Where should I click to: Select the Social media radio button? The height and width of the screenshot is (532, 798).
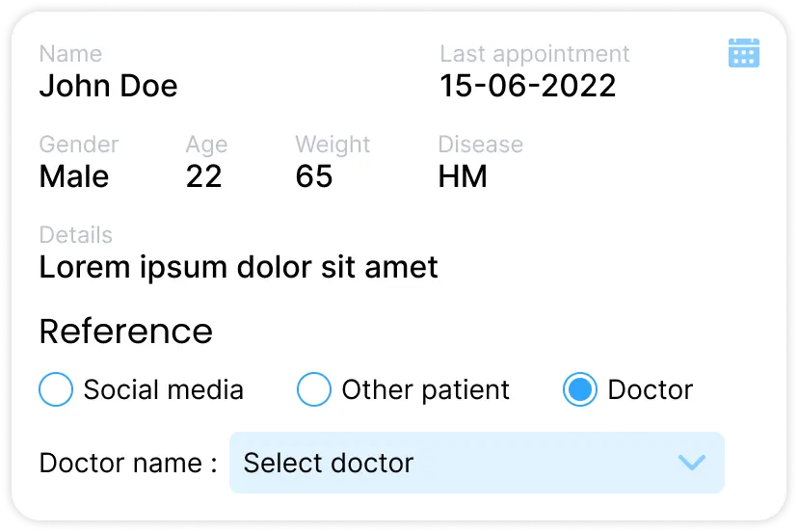[56, 390]
